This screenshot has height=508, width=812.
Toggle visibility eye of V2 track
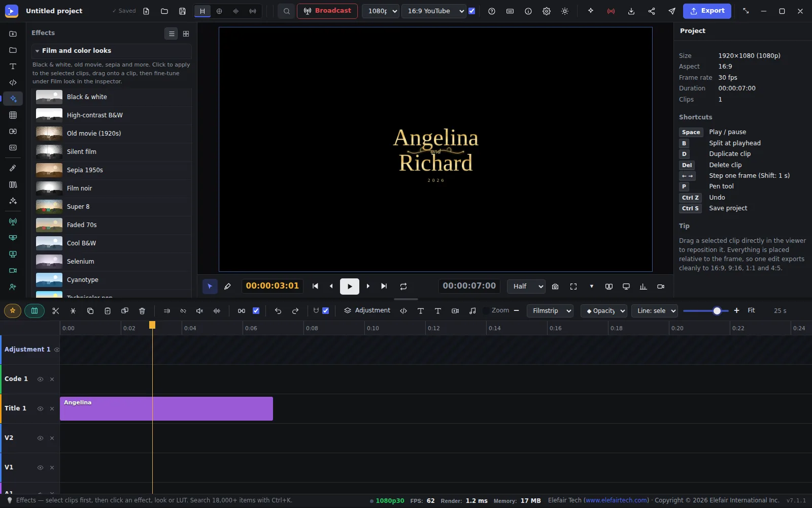[40, 438]
